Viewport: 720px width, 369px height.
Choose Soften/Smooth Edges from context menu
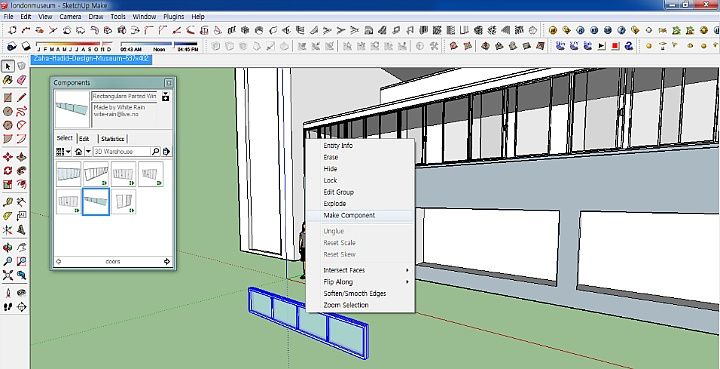[x=360, y=293]
